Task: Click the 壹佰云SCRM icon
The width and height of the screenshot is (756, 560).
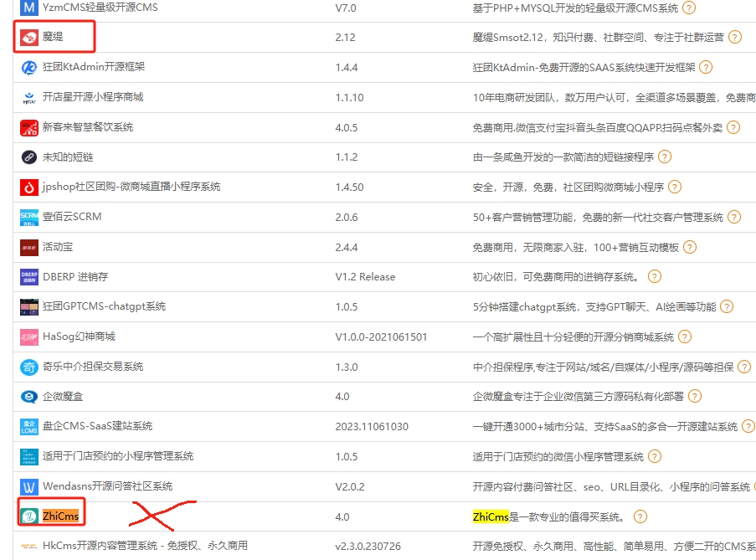Action: click(29, 218)
